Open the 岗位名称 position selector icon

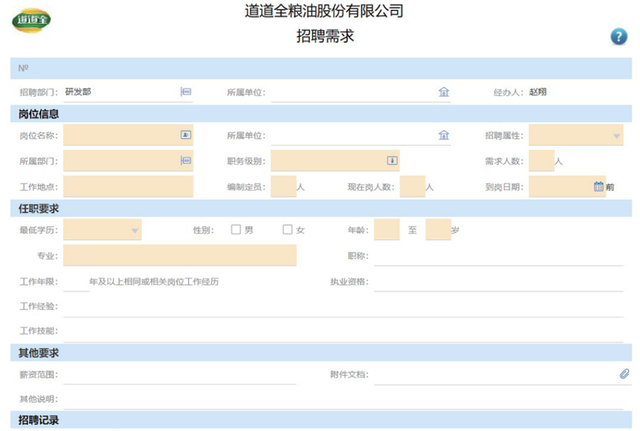click(x=186, y=135)
